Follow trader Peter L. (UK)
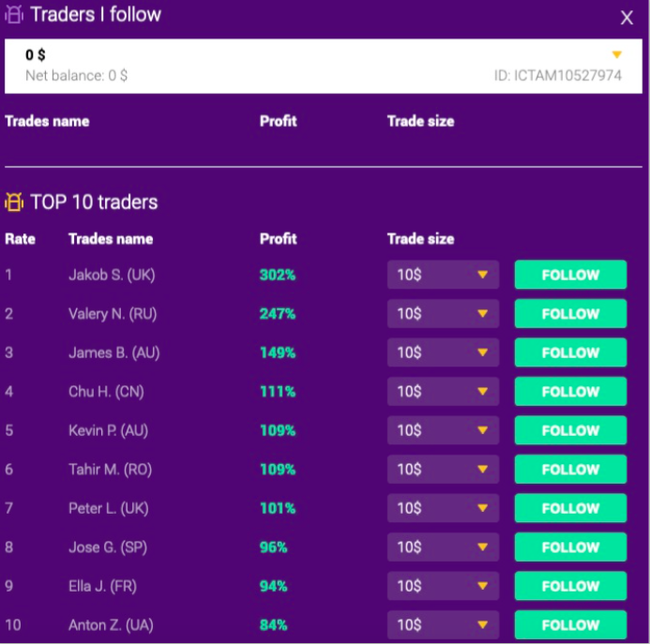This screenshot has width=650, height=644. [570, 508]
